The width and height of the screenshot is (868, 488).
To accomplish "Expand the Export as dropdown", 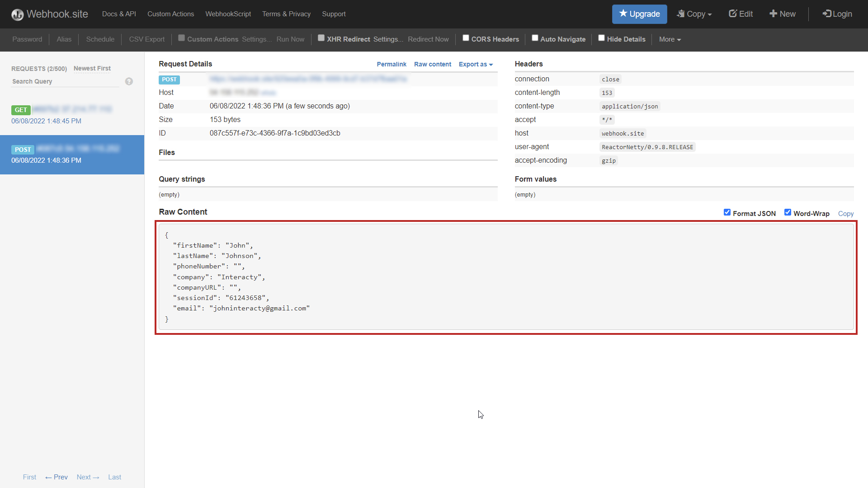I will coord(476,64).
